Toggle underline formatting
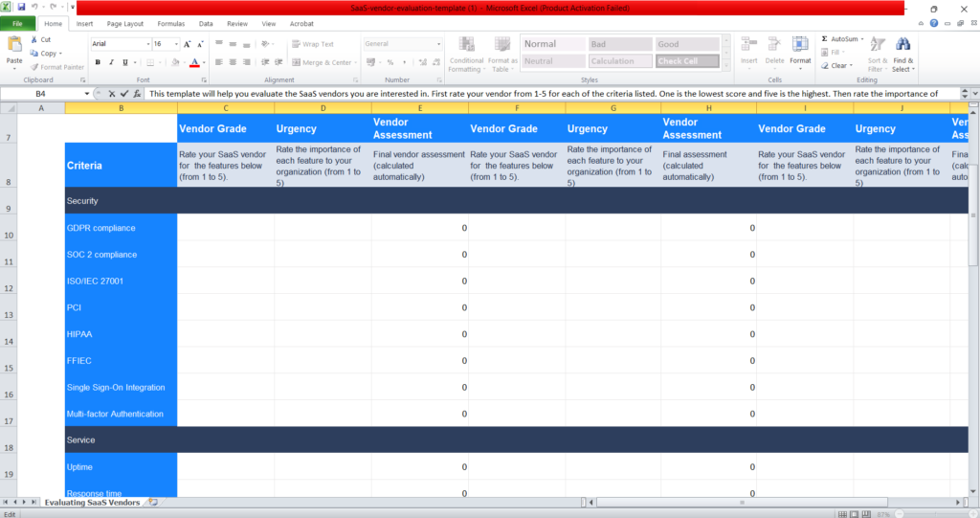The image size is (980, 518). pos(125,62)
